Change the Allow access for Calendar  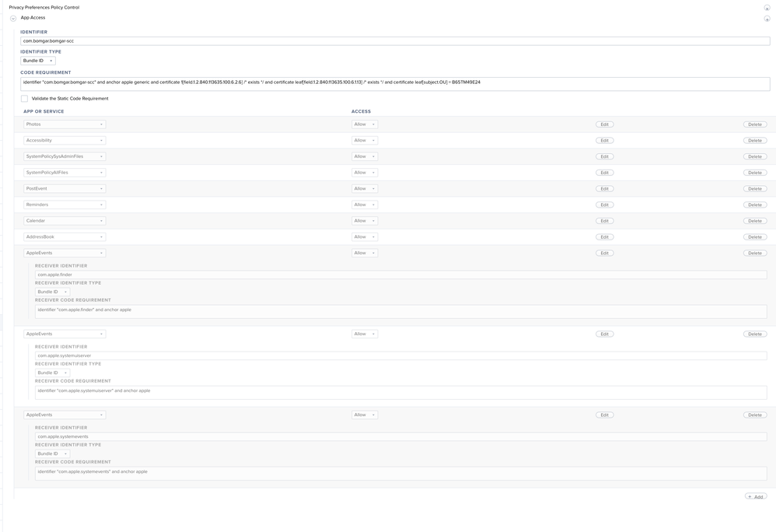(x=365, y=221)
